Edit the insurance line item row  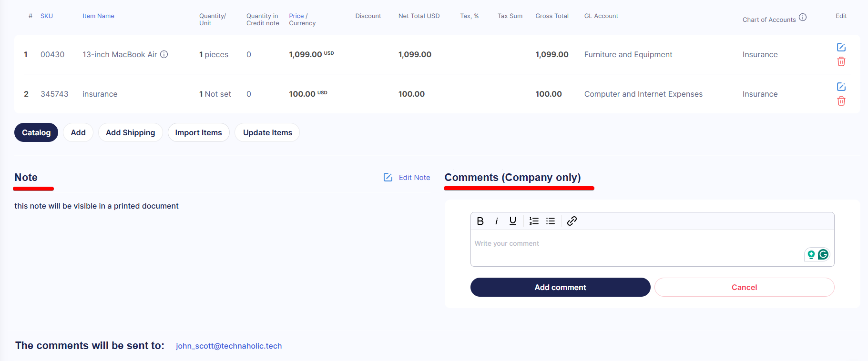click(x=841, y=87)
